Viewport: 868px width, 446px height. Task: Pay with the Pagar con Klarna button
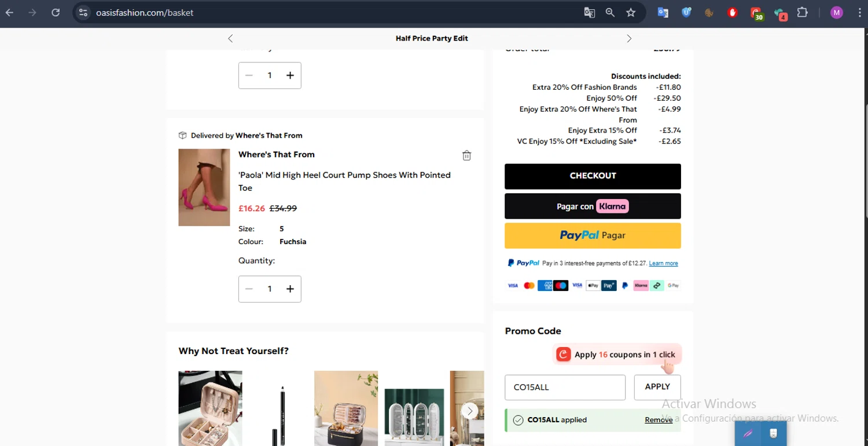(x=593, y=206)
